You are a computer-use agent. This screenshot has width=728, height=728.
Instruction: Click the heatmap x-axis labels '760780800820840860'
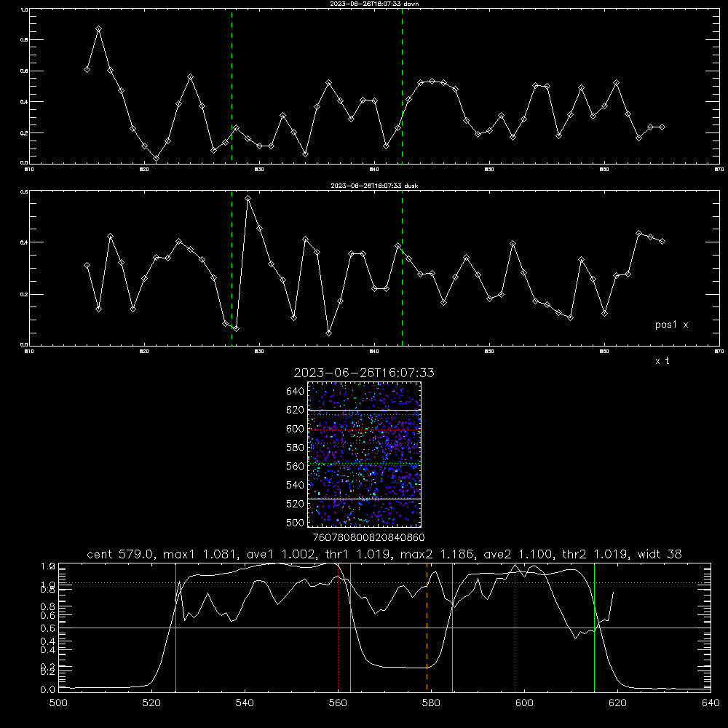pos(368,538)
